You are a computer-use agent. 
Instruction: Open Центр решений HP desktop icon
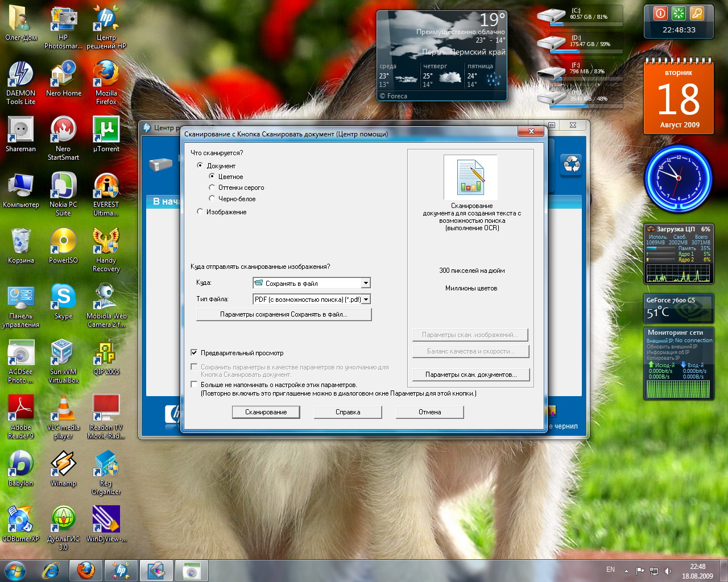pyautogui.click(x=106, y=28)
